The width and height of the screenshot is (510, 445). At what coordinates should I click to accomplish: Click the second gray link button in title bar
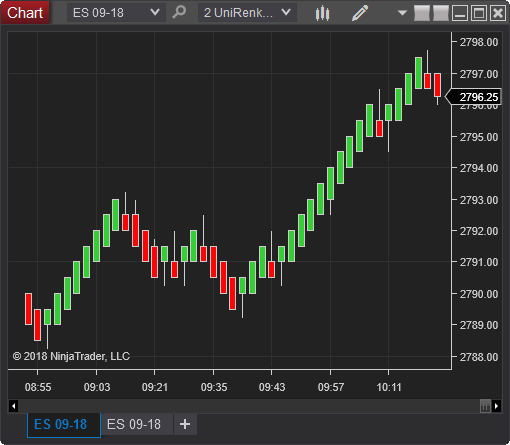(441, 13)
